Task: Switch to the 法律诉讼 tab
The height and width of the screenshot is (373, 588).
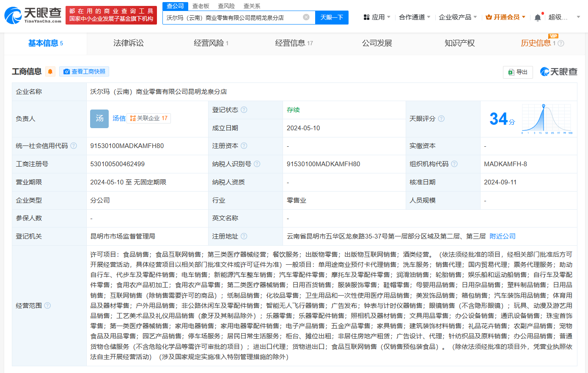Action: pyautogui.click(x=129, y=43)
